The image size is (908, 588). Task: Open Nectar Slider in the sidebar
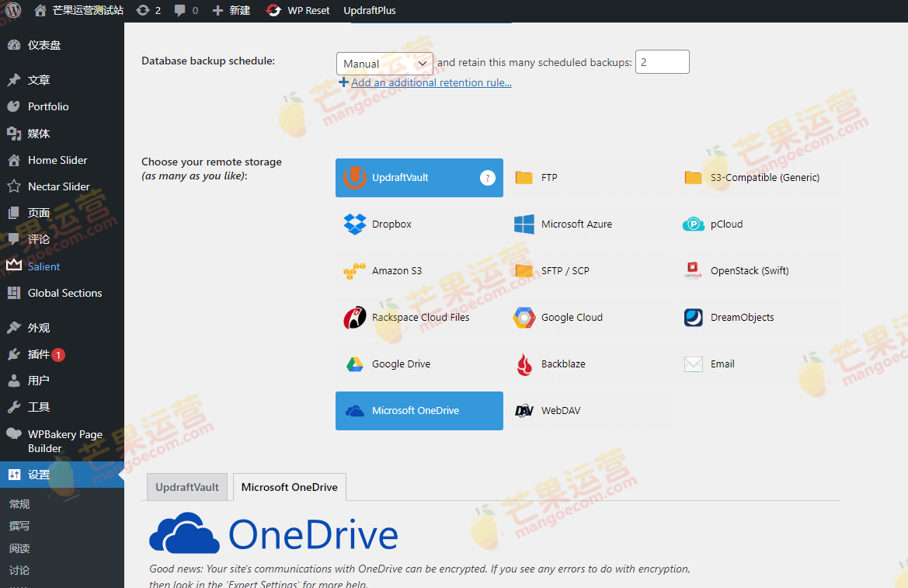(x=62, y=186)
